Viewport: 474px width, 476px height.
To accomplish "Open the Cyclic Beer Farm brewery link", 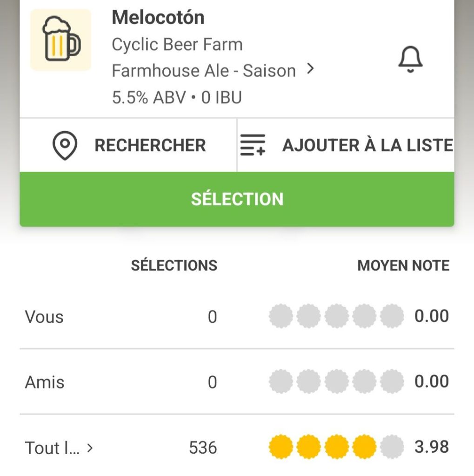I will [177, 45].
